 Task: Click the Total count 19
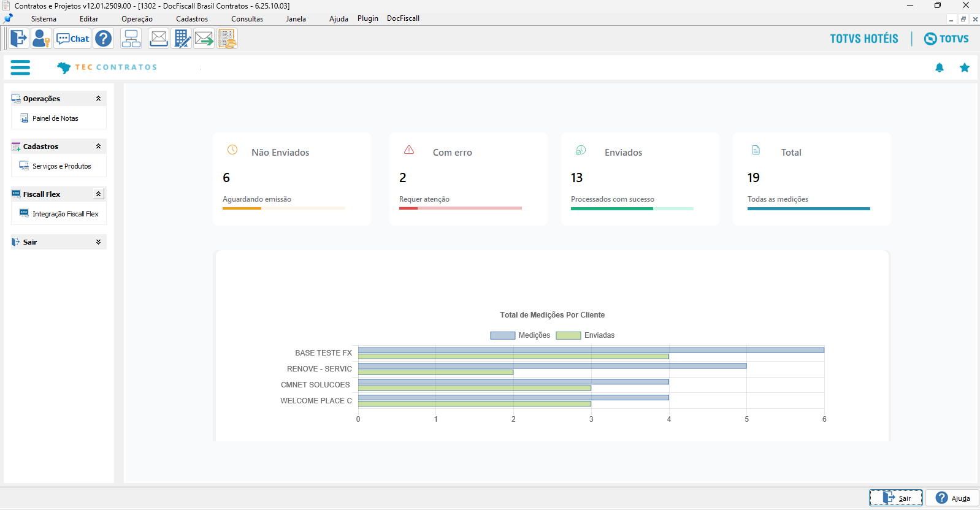pos(753,178)
